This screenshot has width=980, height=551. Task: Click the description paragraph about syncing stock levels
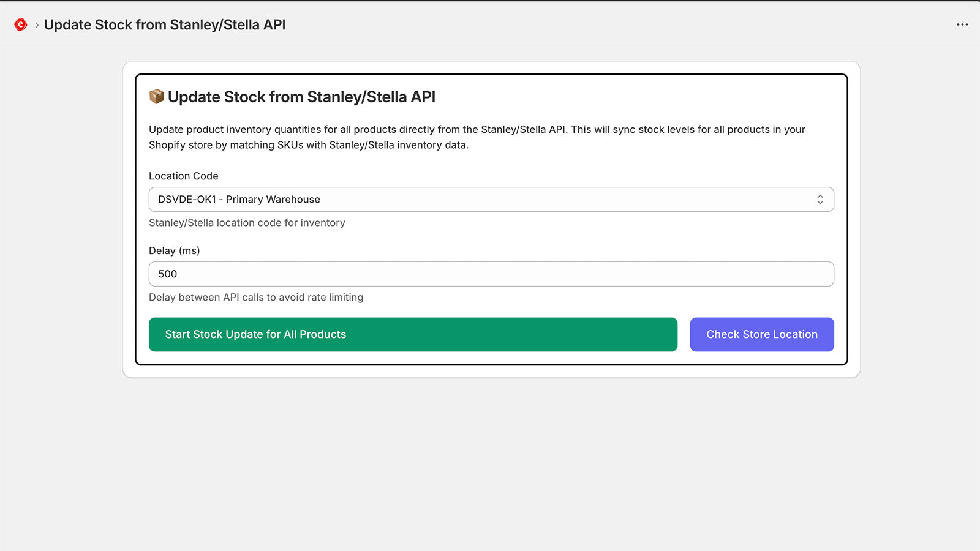(x=477, y=137)
